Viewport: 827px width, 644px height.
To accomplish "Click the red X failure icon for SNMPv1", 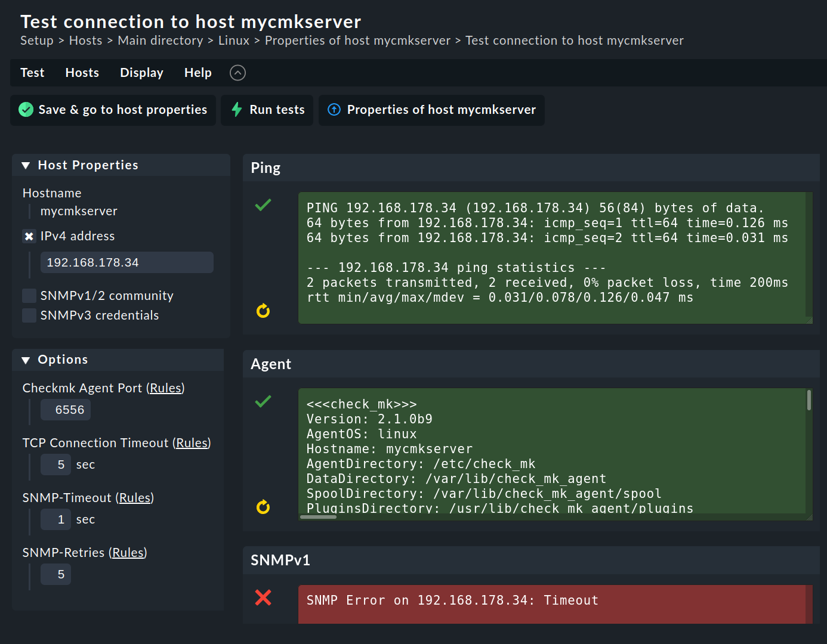I will pos(263,597).
